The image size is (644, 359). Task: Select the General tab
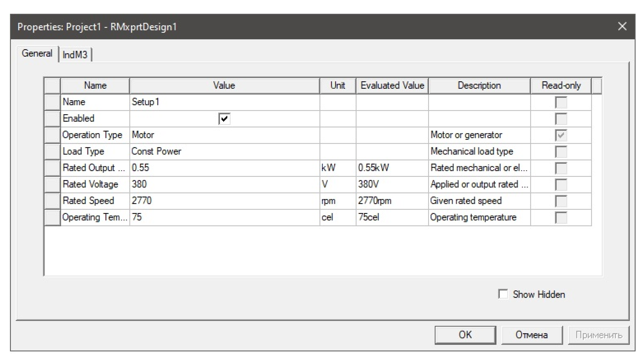tap(37, 54)
